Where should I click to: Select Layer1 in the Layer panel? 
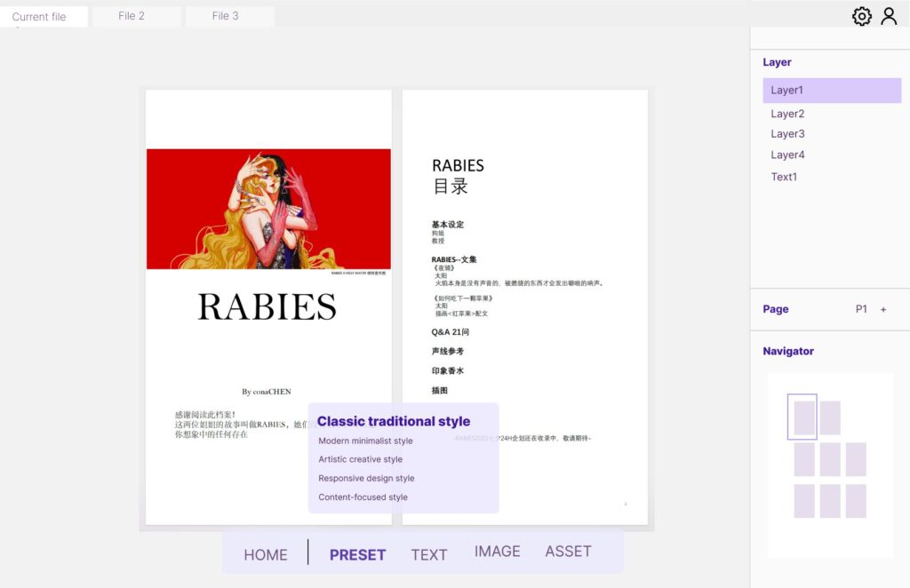831,90
